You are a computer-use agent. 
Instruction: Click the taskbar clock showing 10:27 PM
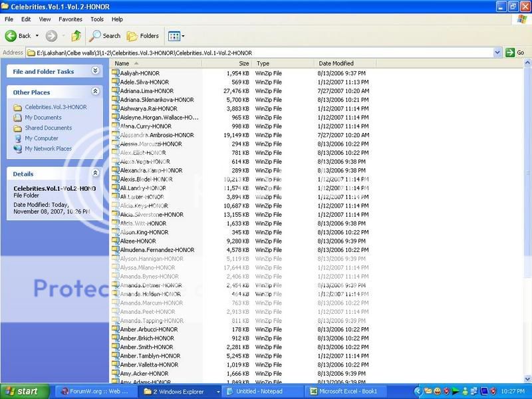513,392
